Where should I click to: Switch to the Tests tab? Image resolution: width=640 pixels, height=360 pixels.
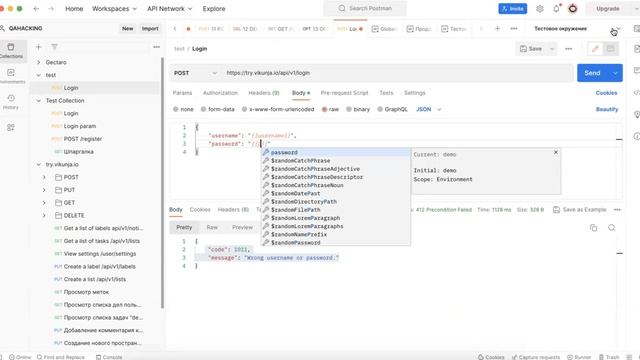tap(386, 93)
